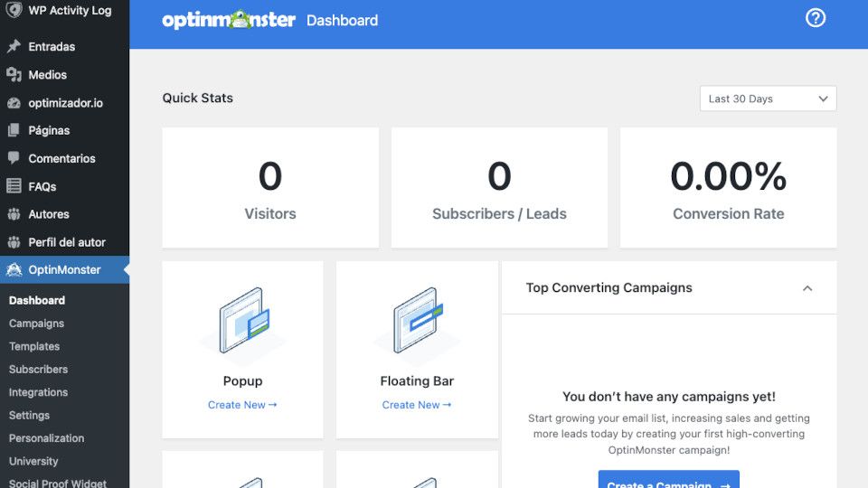Click "You don't have any campaigns yet!" text
The width and height of the screenshot is (868, 488).
click(669, 397)
